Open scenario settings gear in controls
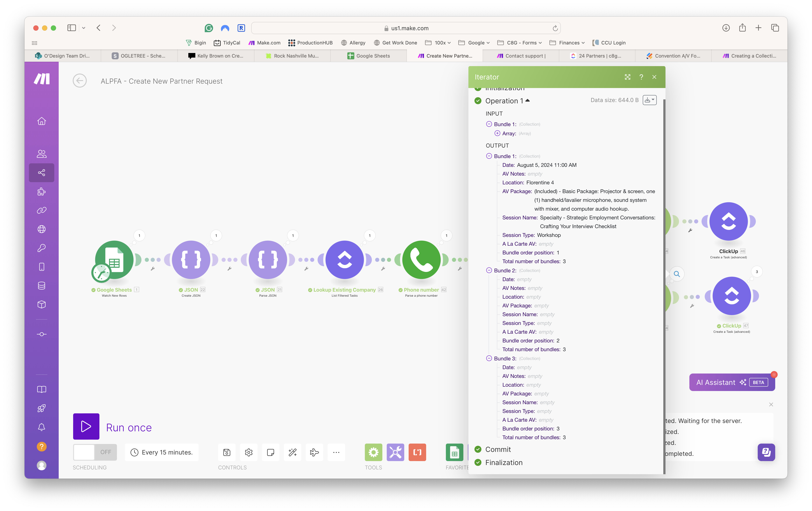 [x=249, y=452]
